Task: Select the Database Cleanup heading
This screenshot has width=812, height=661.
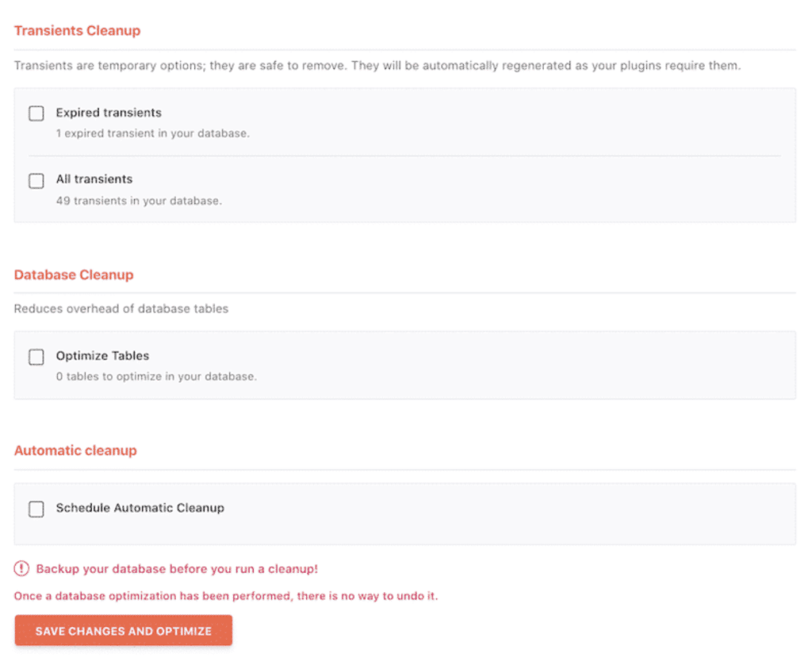Action: pyautogui.click(x=74, y=275)
